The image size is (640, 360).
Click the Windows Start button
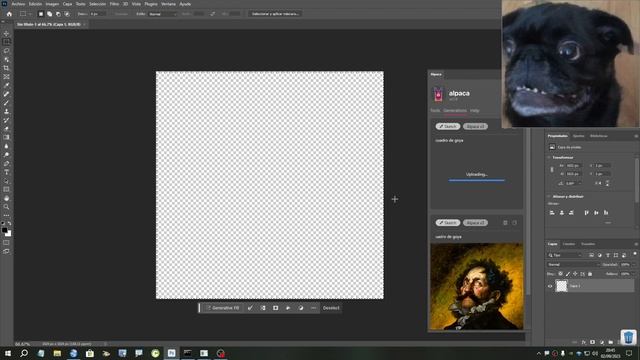pyautogui.click(x=7, y=353)
